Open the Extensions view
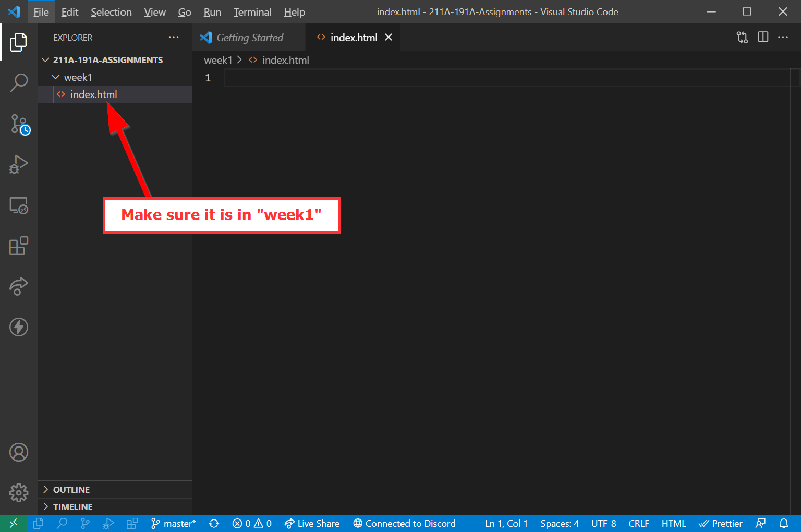The image size is (801, 532). [19, 246]
